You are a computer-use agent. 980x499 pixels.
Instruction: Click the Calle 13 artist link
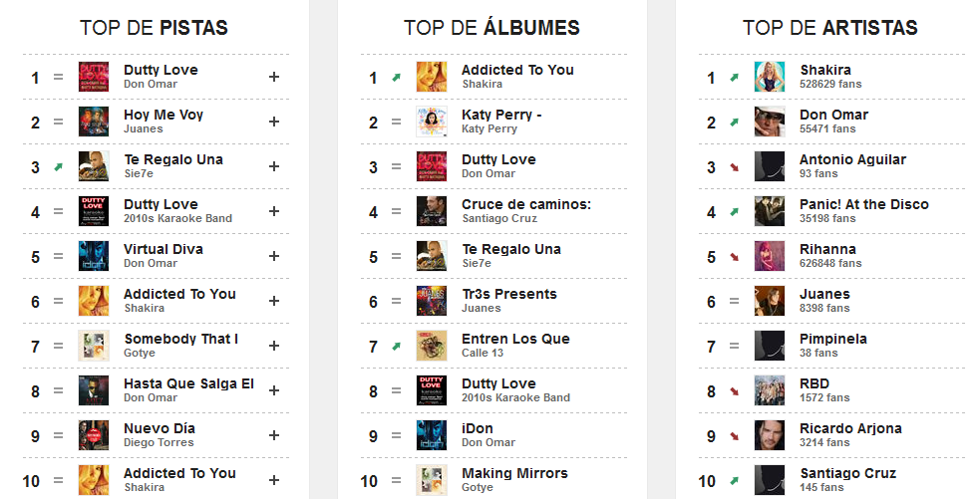point(483,353)
